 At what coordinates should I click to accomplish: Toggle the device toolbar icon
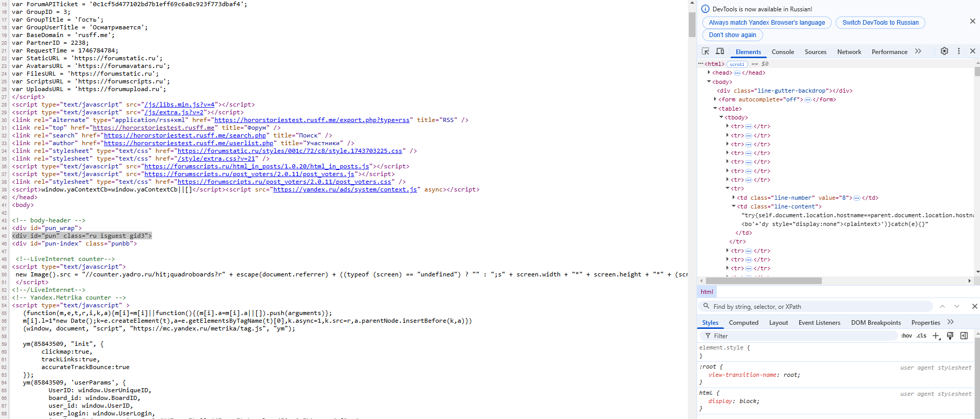click(720, 51)
